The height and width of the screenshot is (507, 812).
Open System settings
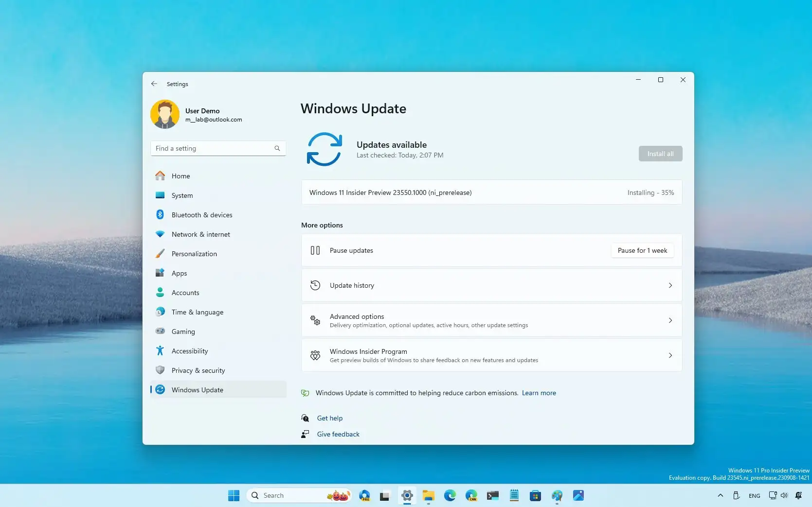218,195
